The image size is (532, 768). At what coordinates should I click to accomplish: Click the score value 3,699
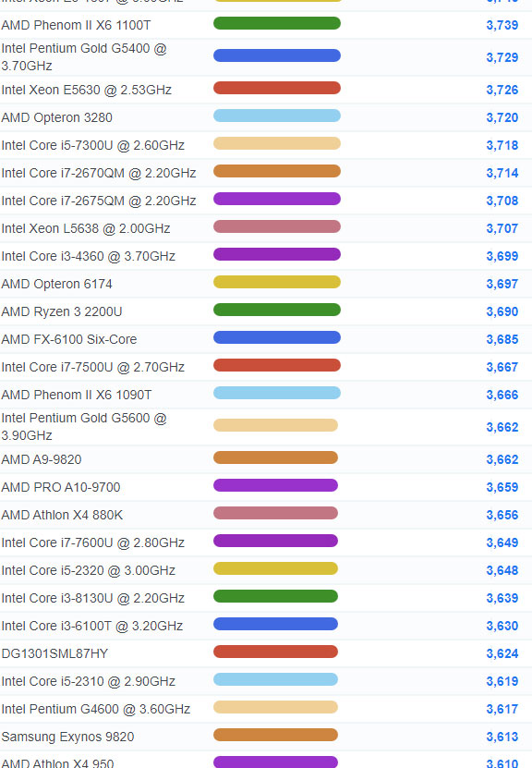tap(502, 256)
